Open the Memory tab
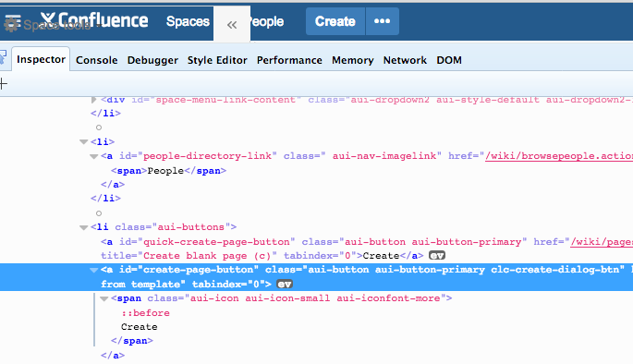The image size is (633, 364). pos(352,60)
